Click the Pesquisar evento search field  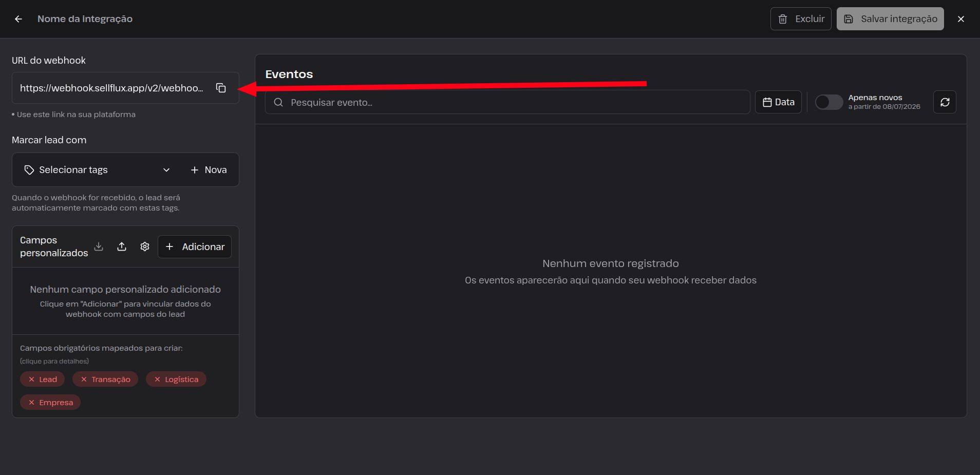click(x=507, y=102)
